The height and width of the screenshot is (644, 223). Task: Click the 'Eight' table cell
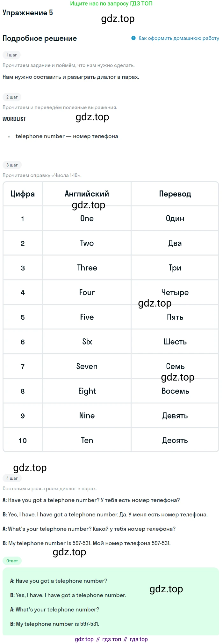87,391
